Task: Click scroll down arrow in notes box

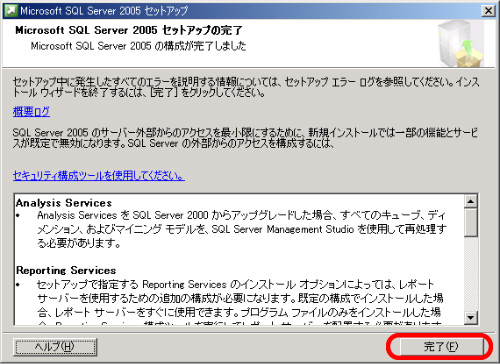Action: [471, 317]
